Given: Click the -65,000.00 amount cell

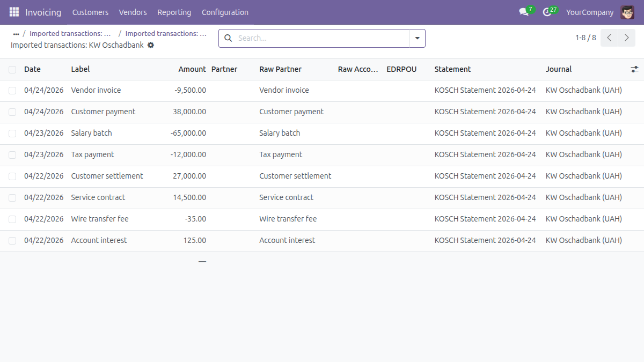Looking at the screenshot, I should (x=188, y=133).
